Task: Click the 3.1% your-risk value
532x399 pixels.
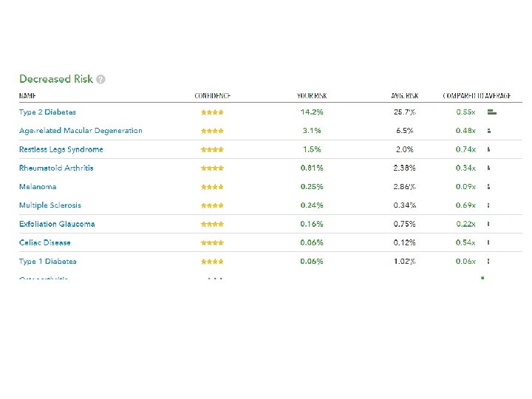Action: click(x=312, y=131)
